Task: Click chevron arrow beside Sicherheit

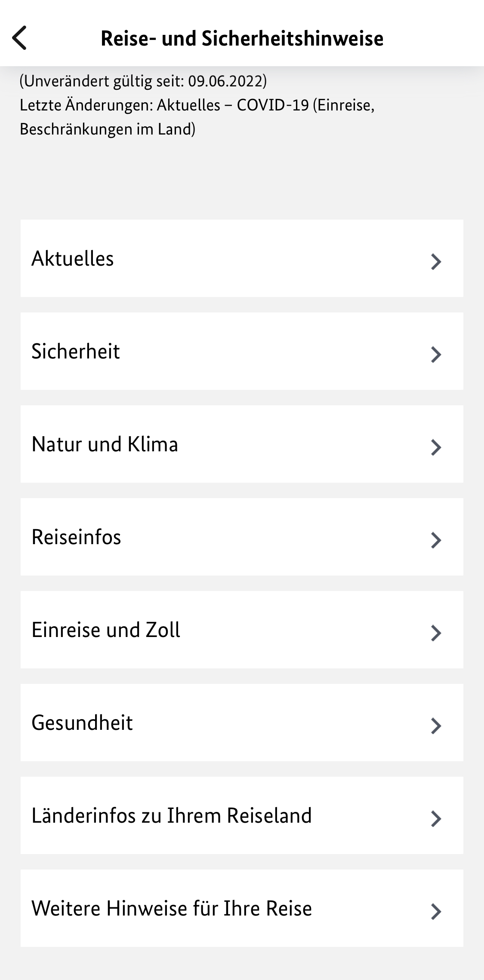Action: click(436, 354)
